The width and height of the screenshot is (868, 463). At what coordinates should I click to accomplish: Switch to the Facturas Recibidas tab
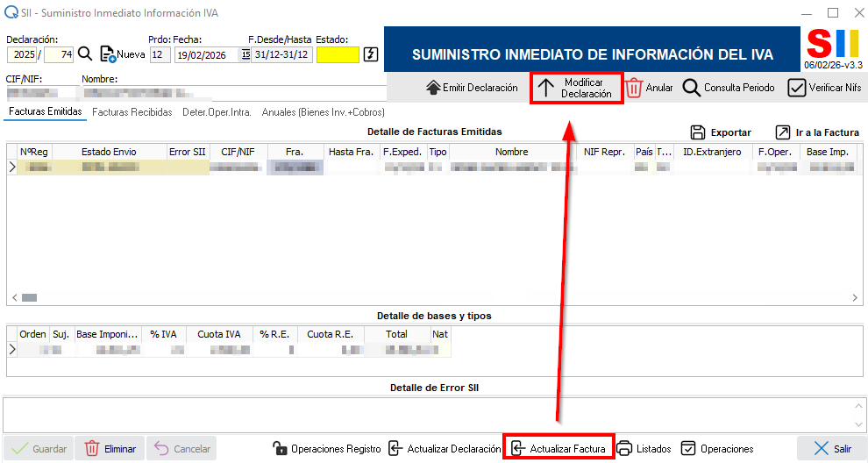(x=132, y=112)
